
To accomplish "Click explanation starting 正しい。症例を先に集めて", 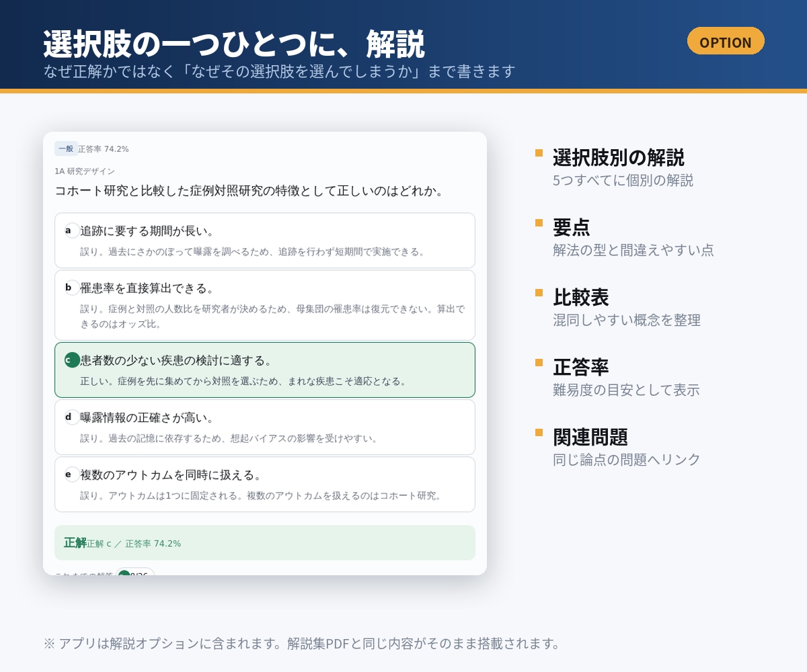I will click(244, 381).
